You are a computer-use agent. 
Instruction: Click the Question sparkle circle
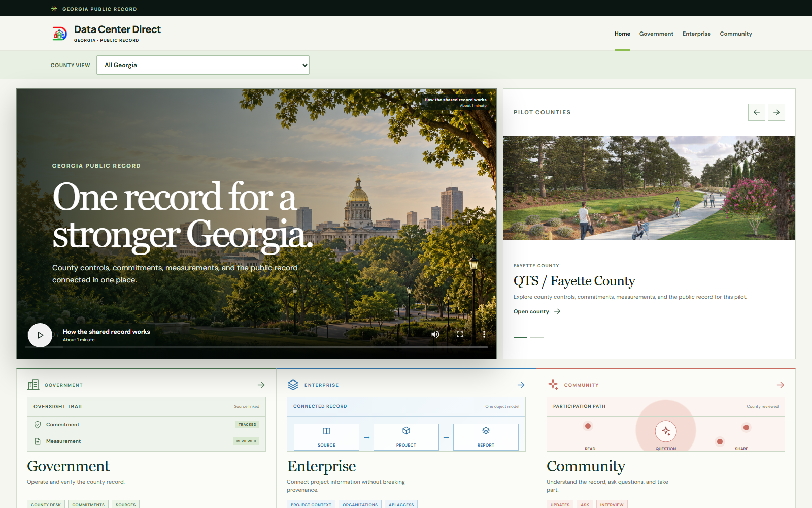[x=666, y=431]
